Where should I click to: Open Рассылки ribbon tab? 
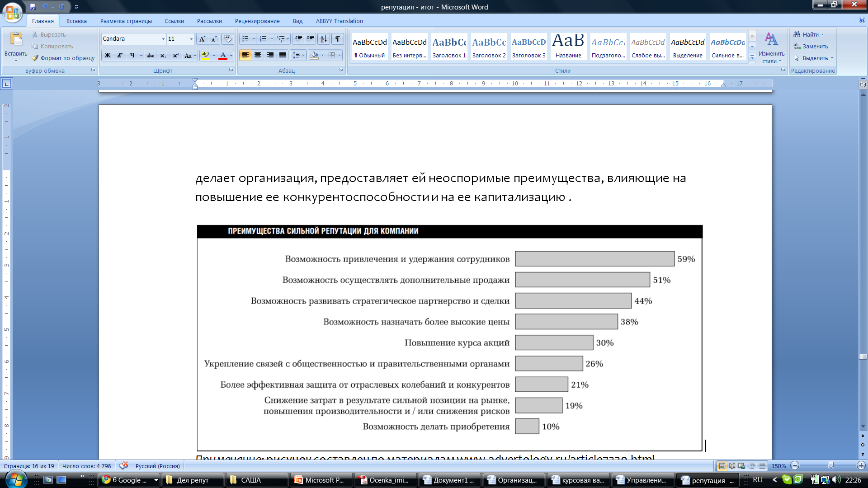click(209, 21)
